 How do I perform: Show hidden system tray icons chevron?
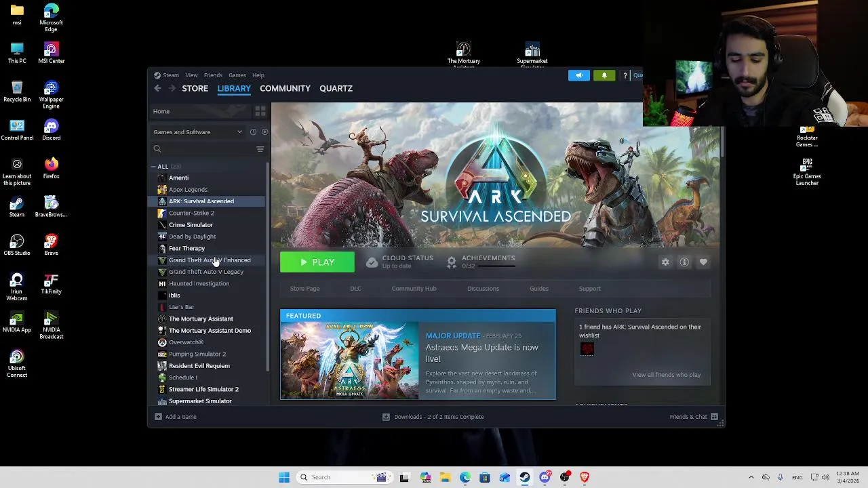coord(751,477)
